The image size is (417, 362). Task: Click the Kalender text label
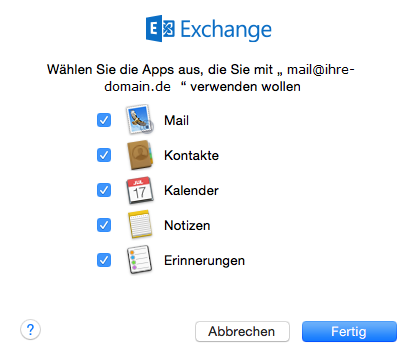pos(191,190)
